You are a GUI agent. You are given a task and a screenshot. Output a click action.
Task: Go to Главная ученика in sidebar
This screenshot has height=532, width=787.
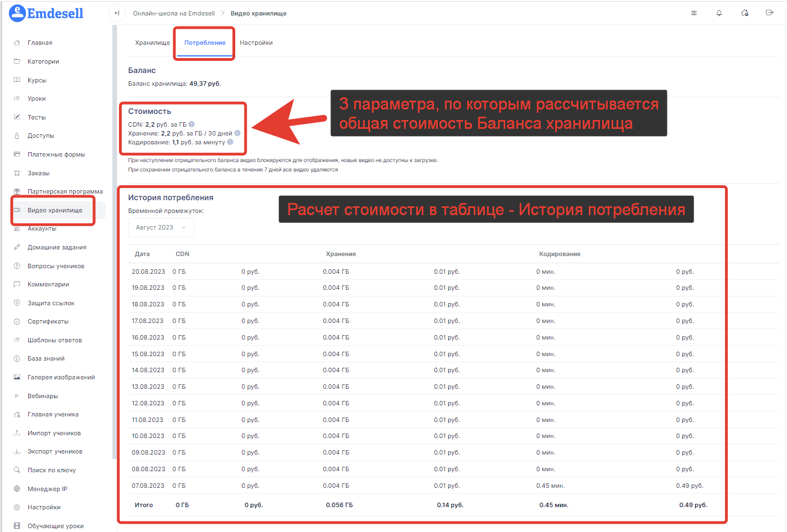(53, 414)
